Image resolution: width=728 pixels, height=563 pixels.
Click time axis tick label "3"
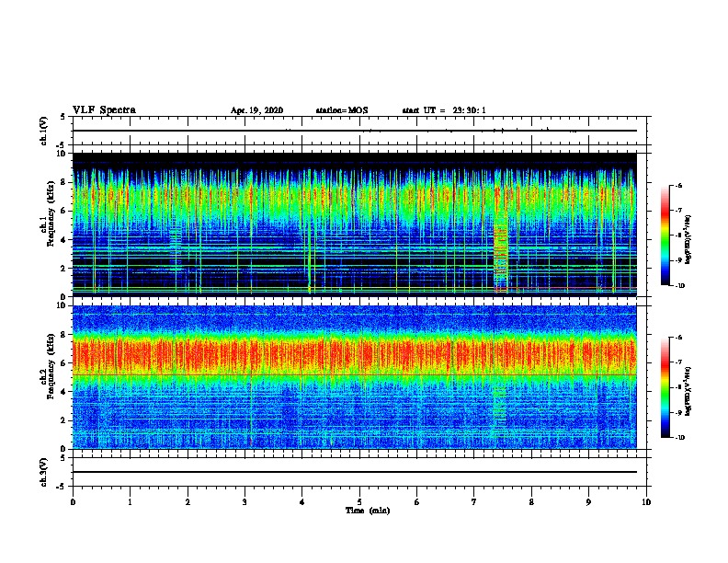245,502
